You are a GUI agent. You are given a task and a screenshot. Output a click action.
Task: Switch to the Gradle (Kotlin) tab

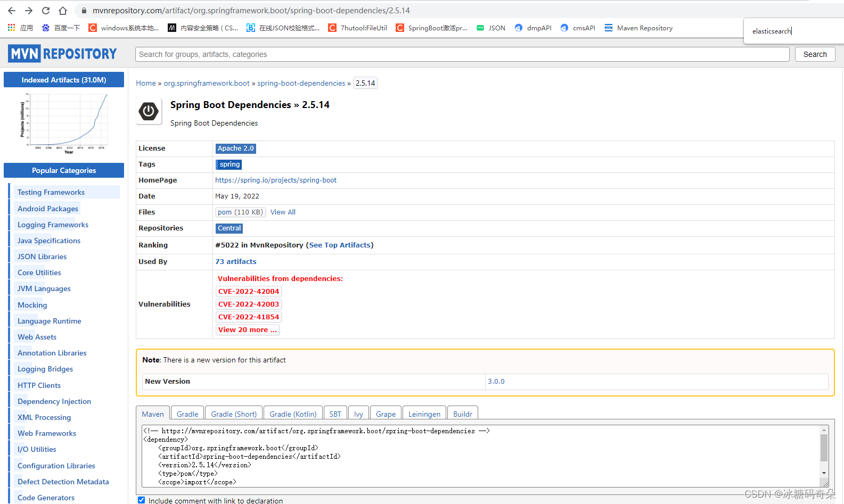point(293,414)
